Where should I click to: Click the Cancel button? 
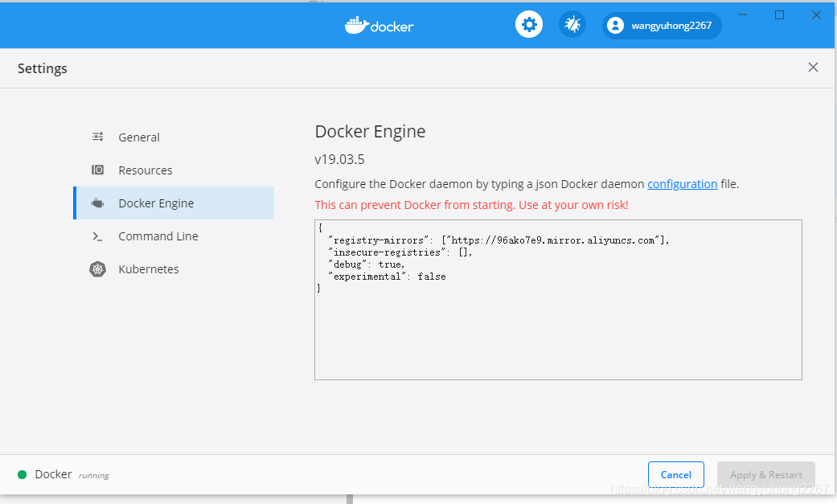(x=676, y=474)
